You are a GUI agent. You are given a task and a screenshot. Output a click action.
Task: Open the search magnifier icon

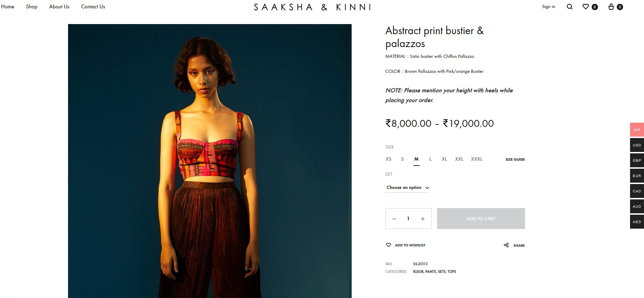click(569, 7)
